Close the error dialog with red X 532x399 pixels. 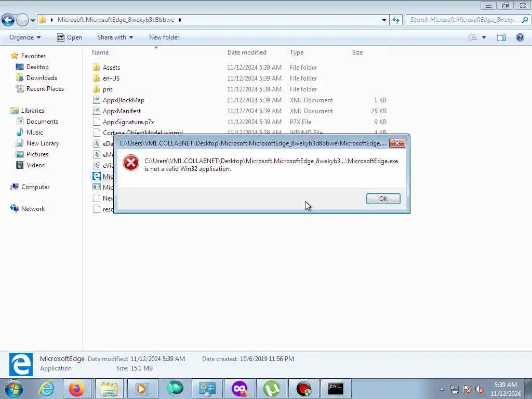397,143
